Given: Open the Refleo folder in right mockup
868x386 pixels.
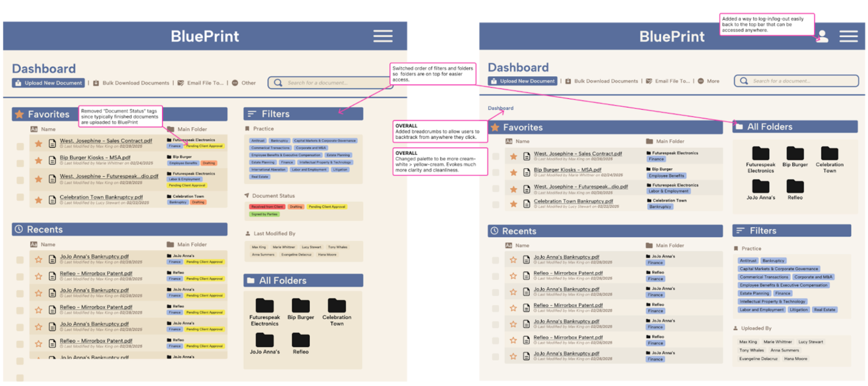Looking at the screenshot, I should (795, 187).
